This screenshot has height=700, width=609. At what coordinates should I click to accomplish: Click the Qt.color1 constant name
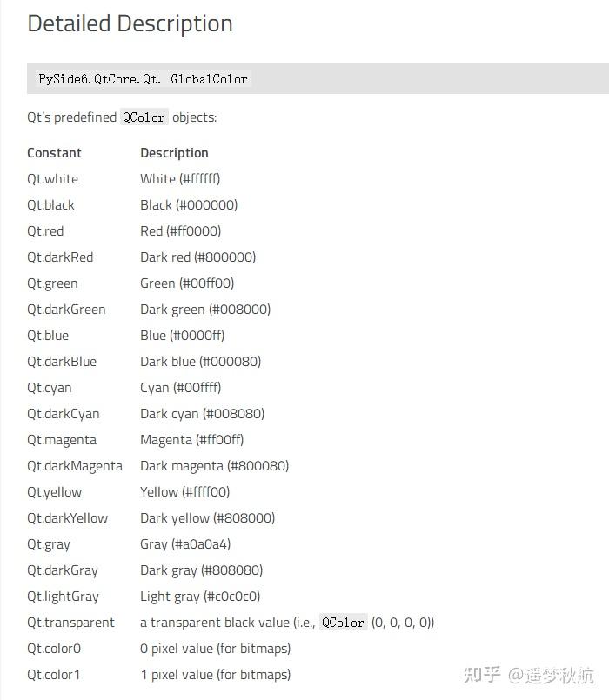pyautogui.click(x=54, y=675)
